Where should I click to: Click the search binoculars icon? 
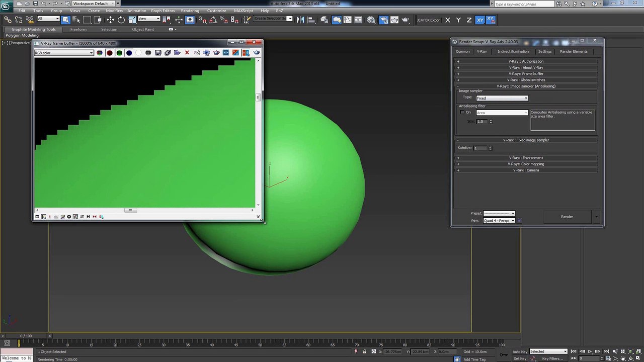pyautogui.click(x=559, y=4)
